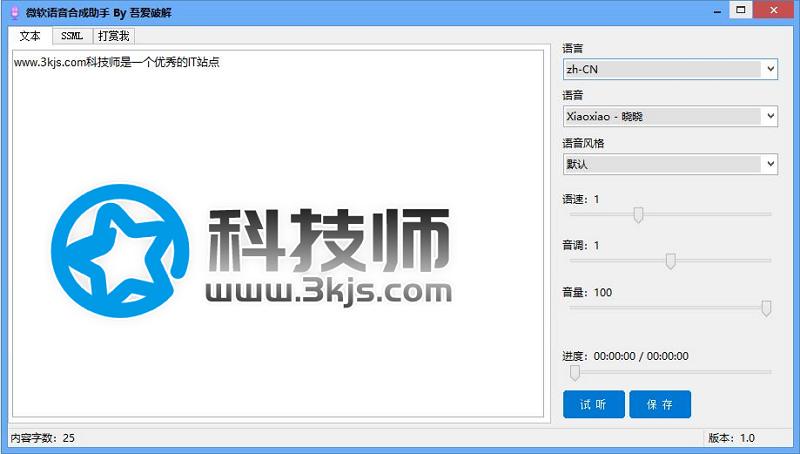Click the 语速 speed slider thumb
Screen dimensions: 800x454
tap(638, 215)
